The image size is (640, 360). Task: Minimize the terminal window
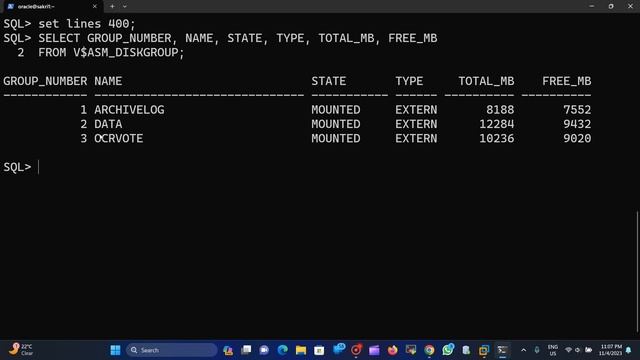[x=591, y=6]
